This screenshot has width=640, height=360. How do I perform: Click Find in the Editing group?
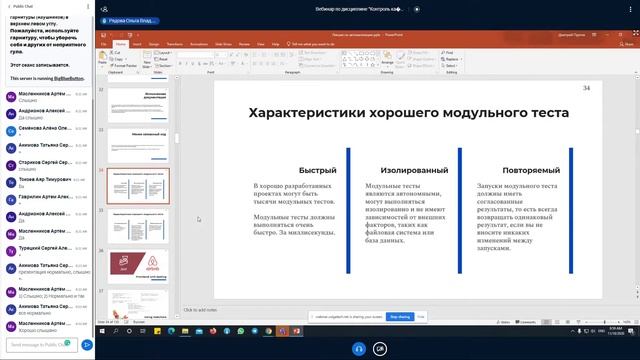[x=447, y=53]
